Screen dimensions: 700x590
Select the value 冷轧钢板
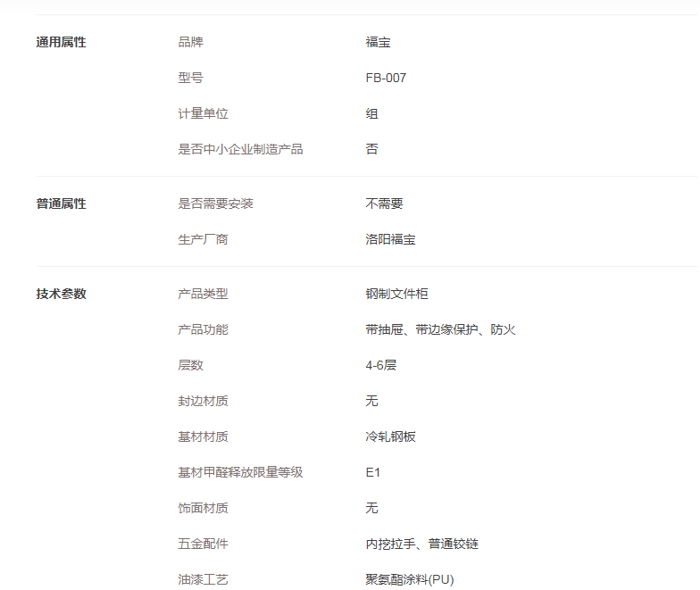point(391,436)
